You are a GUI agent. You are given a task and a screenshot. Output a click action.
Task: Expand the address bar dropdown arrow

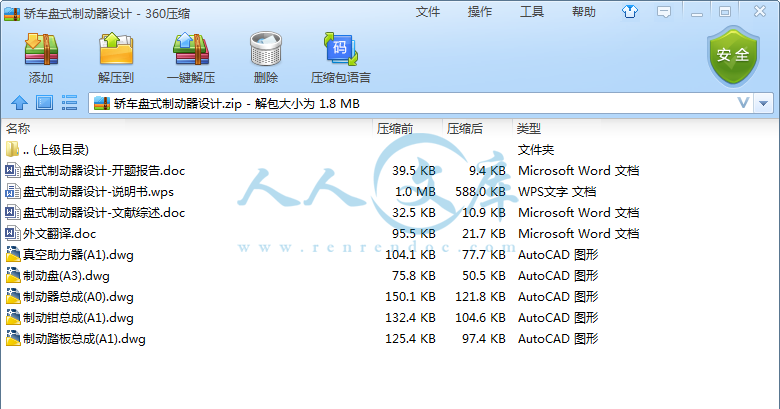[x=764, y=103]
